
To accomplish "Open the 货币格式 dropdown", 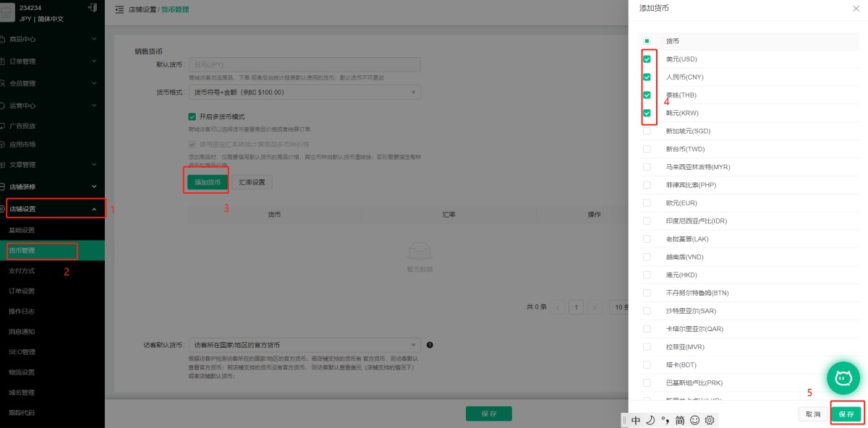I will (x=304, y=93).
